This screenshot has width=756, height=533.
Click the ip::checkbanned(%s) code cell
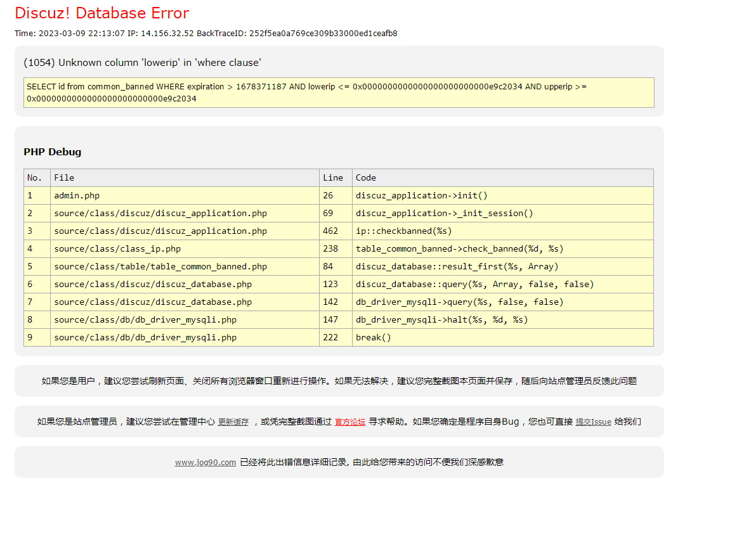click(x=404, y=231)
